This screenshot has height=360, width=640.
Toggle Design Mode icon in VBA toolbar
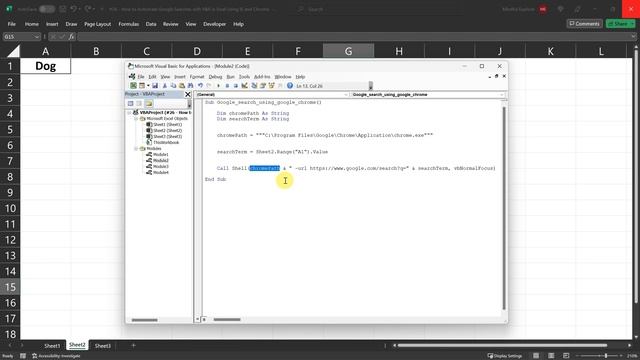[244, 86]
